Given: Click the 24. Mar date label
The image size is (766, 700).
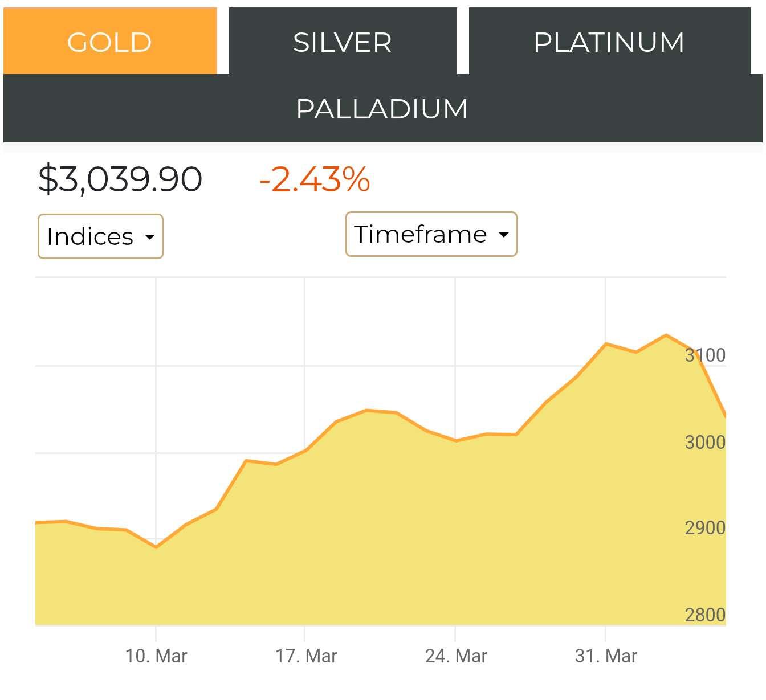Looking at the screenshot, I should tap(456, 656).
